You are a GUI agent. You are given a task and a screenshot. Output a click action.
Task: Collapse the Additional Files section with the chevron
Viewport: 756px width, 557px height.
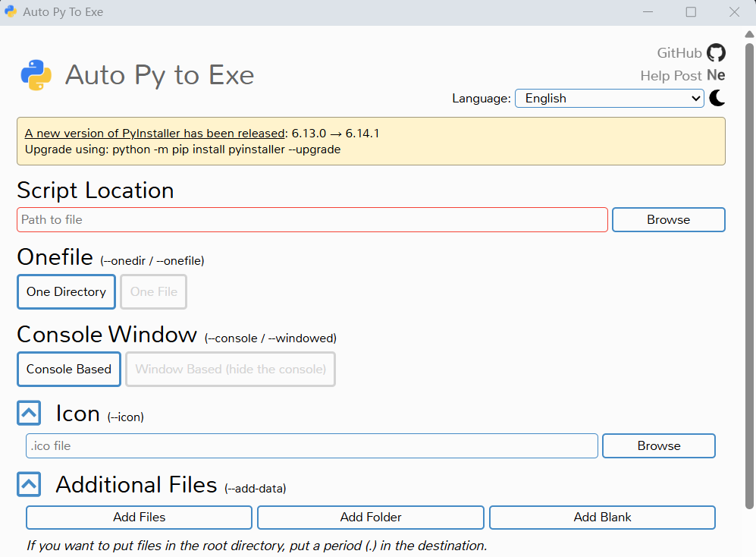pos(29,484)
